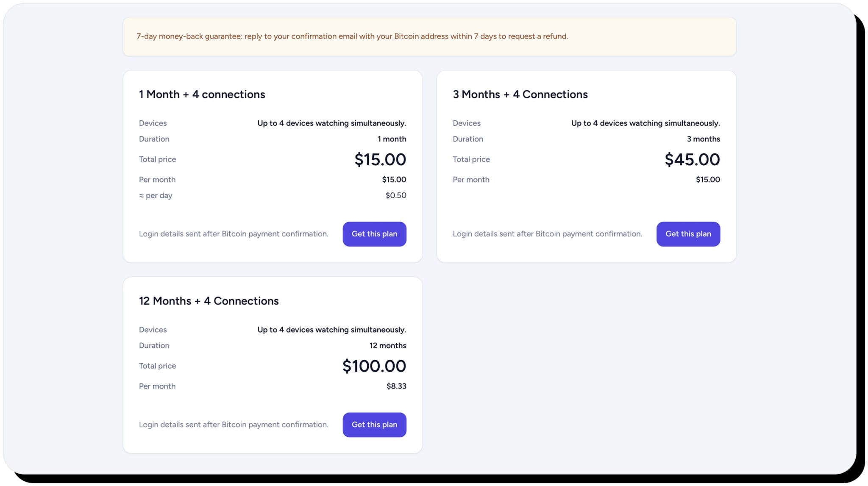Click the $0.50 per day value
This screenshot has width=868, height=486.
pyautogui.click(x=396, y=195)
